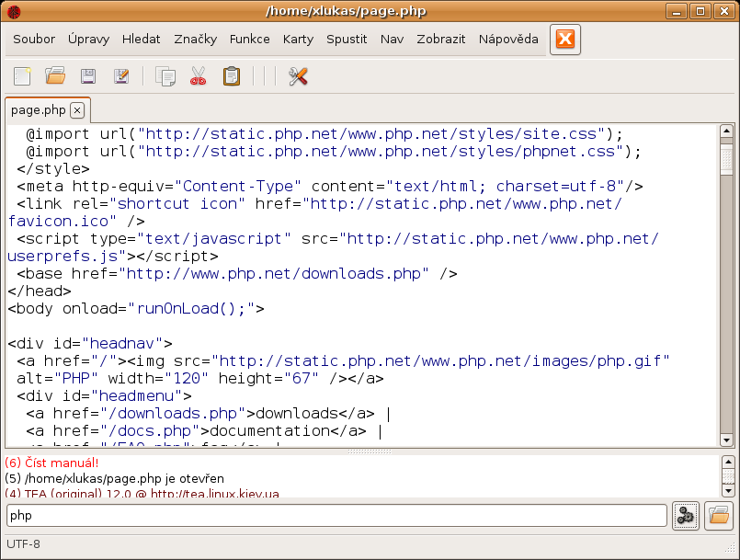Open the Hledat menu
The image size is (740, 560).
pyautogui.click(x=142, y=40)
